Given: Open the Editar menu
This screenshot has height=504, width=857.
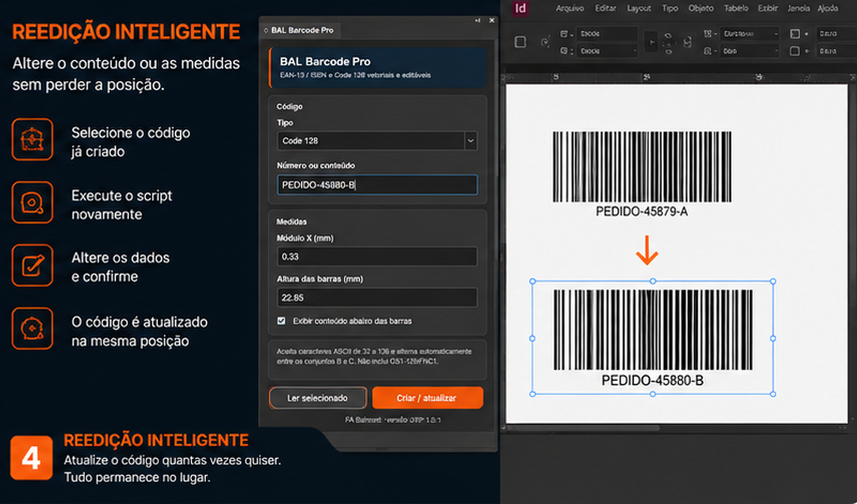Looking at the screenshot, I should 606,8.
